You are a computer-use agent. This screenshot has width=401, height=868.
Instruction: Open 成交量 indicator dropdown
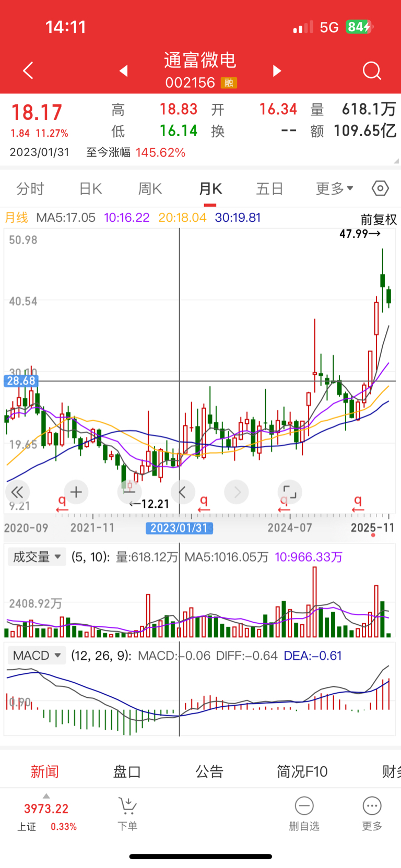pos(37,557)
